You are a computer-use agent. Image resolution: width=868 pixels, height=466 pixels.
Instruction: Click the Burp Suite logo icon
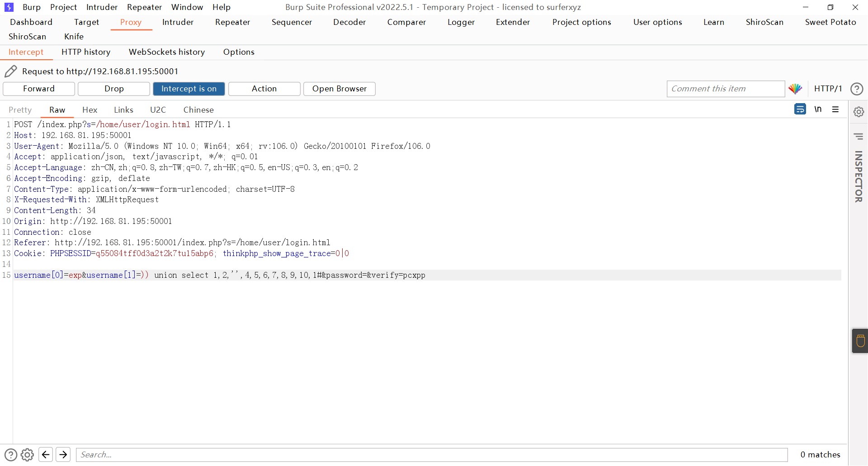pyautogui.click(x=9, y=7)
